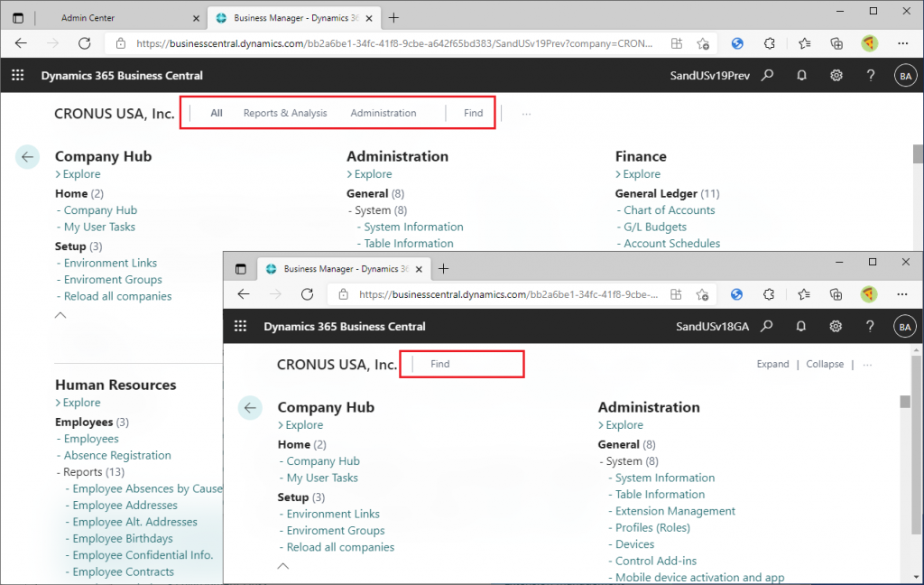
Task: Open browser Collections in the back window
Action: [x=836, y=43]
